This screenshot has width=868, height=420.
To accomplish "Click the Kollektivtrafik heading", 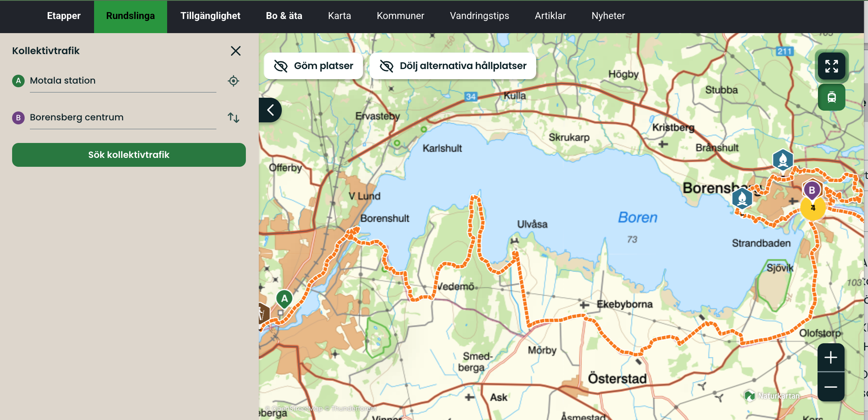I will 46,51.
